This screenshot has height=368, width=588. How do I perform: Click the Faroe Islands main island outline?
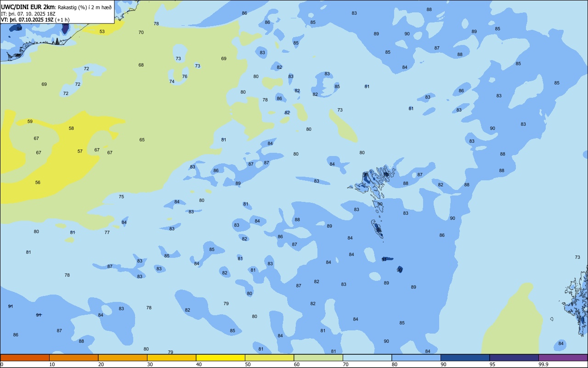tap(372, 183)
